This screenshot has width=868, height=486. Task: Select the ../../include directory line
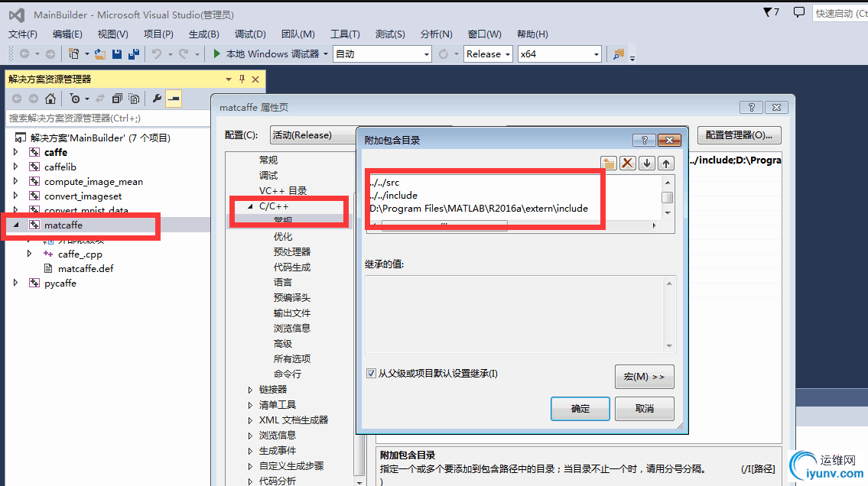394,195
